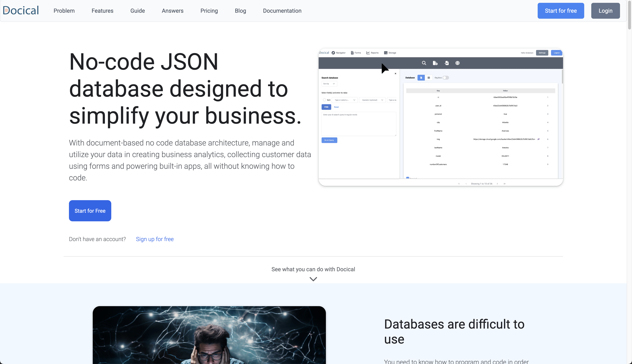Image resolution: width=632 pixels, height=364 pixels.
Task: Click the document view icon next to Database
Action: click(421, 78)
